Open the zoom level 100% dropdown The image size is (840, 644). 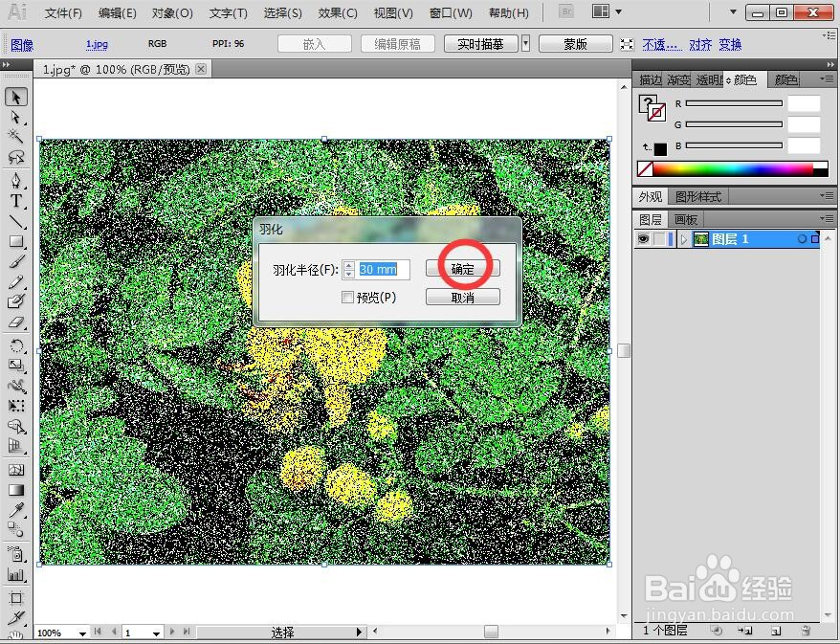click(x=82, y=633)
